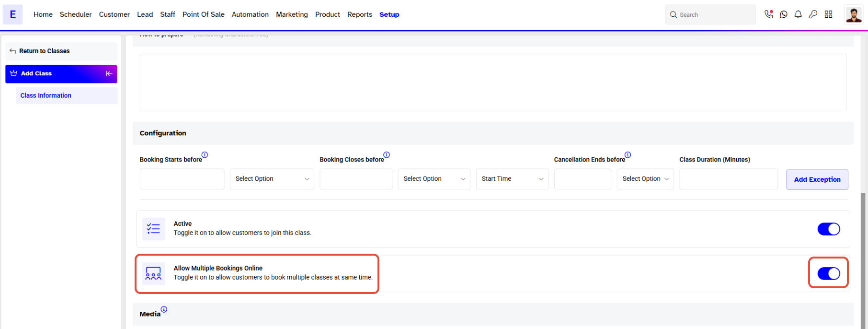Viewport: 868px width, 329px height.
Task: Click info icon beside Booking Starts before
Action: (x=205, y=155)
